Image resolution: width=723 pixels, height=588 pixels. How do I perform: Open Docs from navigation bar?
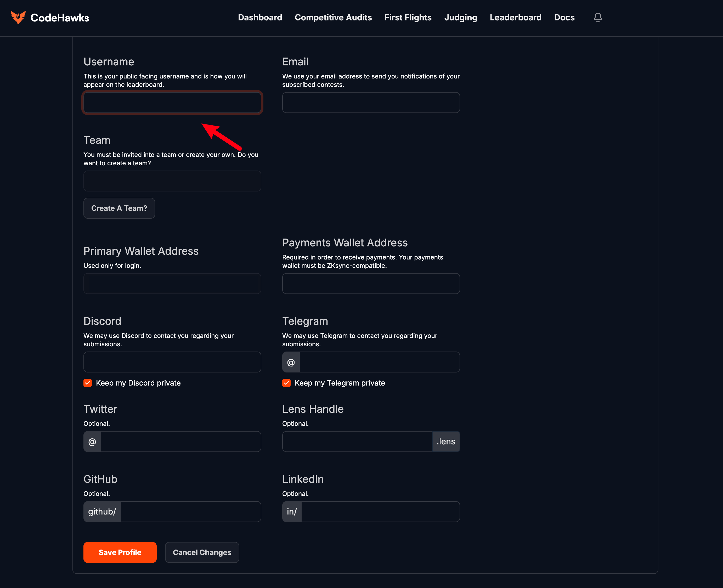click(564, 17)
